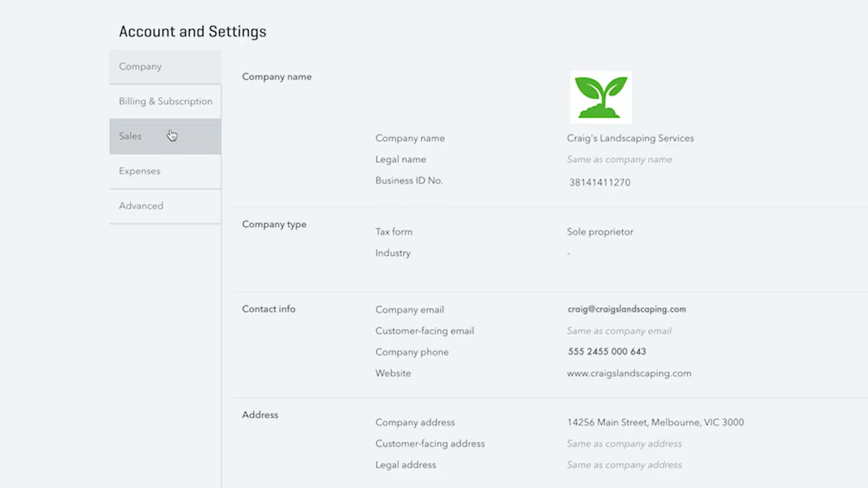Click the Legal address row label
This screenshot has width=868, height=488.
click(x=406, y=465)
